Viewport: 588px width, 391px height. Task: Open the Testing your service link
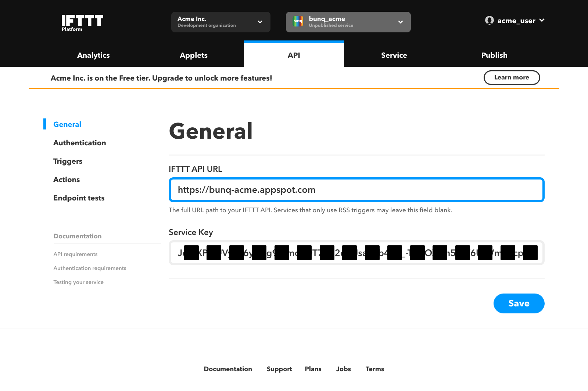(78, 282)
